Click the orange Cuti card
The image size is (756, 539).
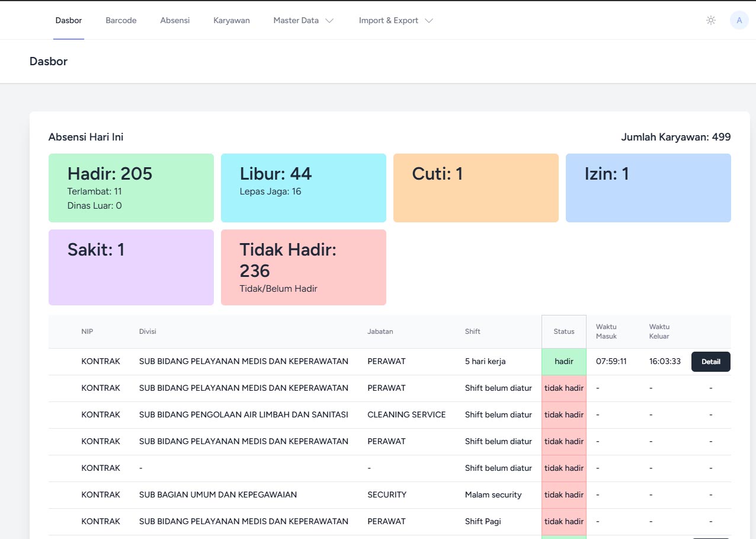point(476,188)
